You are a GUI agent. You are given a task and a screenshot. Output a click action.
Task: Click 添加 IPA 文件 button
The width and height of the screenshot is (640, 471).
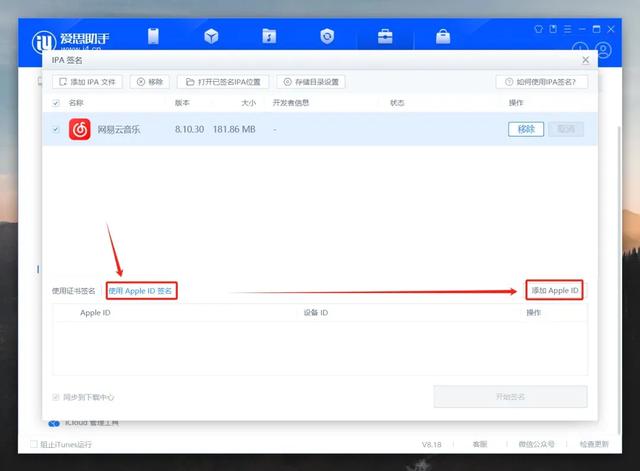coord(87,82)
